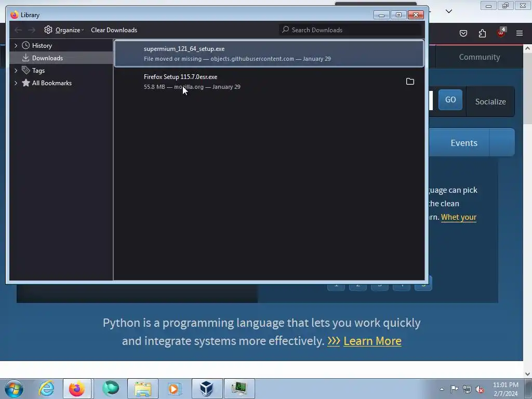Open the Community tab on python.org

(x=479, y=57)
